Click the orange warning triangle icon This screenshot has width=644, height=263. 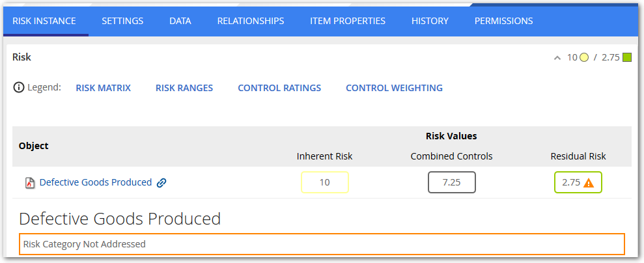point(589,183)
